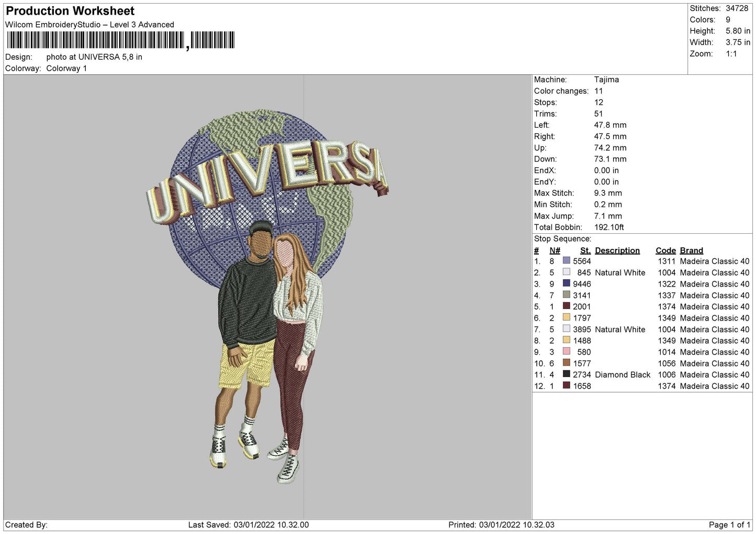Click the 'Colorway 1' value
Screen dimensions: 756x534
pyautogui.click(x=66, y=69)
